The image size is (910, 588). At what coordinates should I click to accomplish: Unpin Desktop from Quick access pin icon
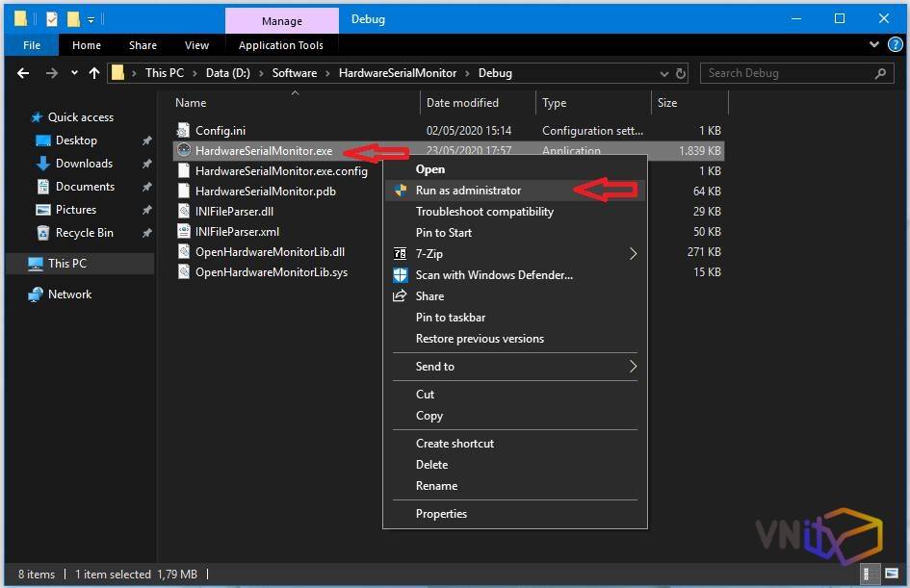point(146,141)
